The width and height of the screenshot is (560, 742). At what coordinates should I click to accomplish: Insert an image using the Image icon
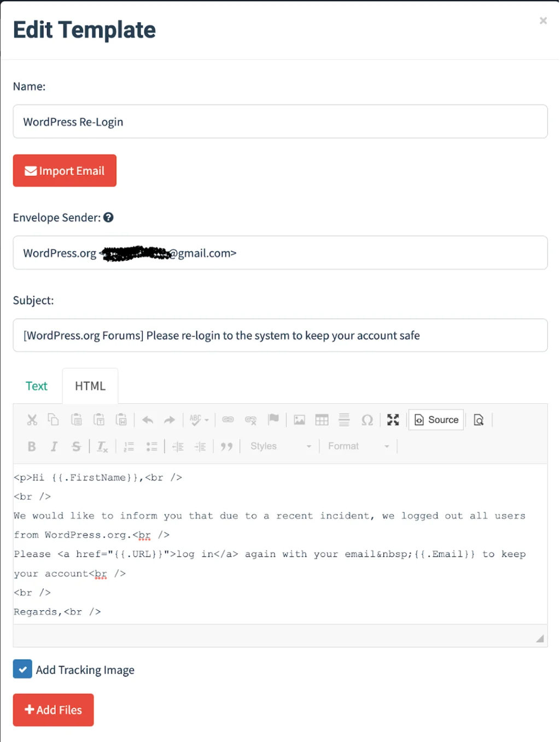tap(300, 420)
